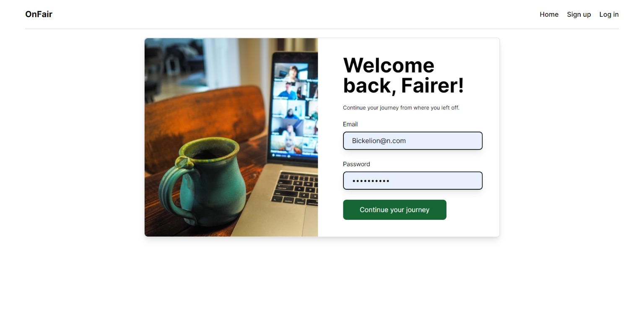This screenshot has width=644, height=312.
Task: Click the subtitle about continuing your journey
Action: (401, 108)
